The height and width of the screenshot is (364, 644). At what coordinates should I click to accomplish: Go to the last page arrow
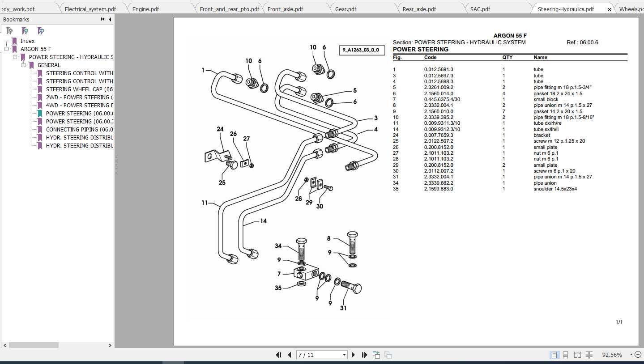click(x=363, y=355)
